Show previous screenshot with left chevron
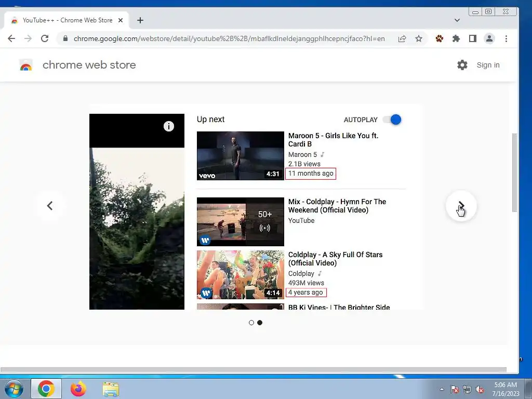Image resolution: width=532 pixels, height=399 pixels. click(50, 206)
